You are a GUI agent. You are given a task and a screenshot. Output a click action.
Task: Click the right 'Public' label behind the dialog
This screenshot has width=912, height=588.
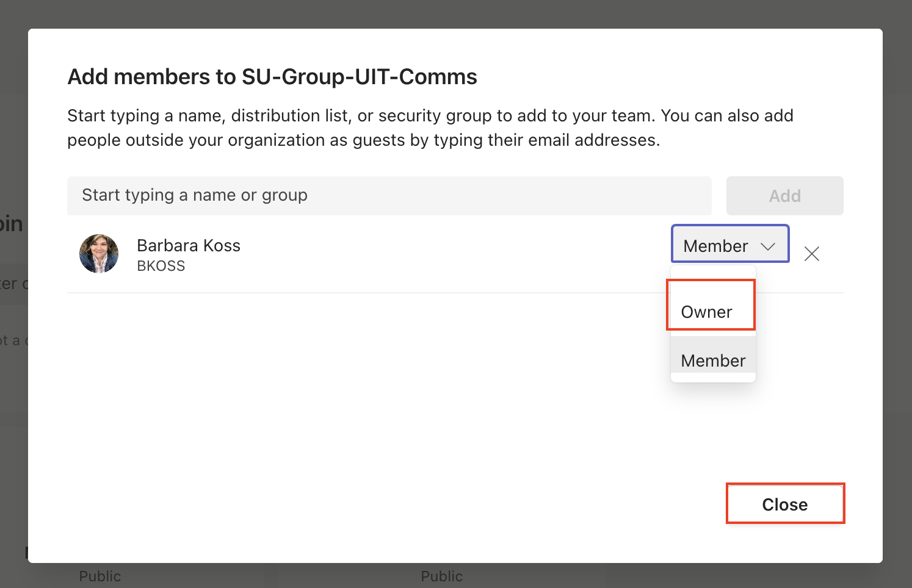point(441,576)
